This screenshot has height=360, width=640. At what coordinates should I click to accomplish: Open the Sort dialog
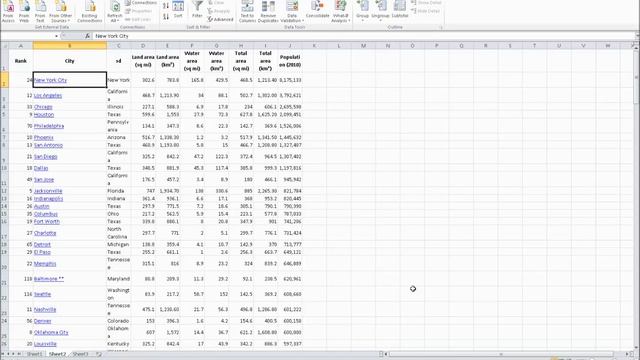click(178, 10)
